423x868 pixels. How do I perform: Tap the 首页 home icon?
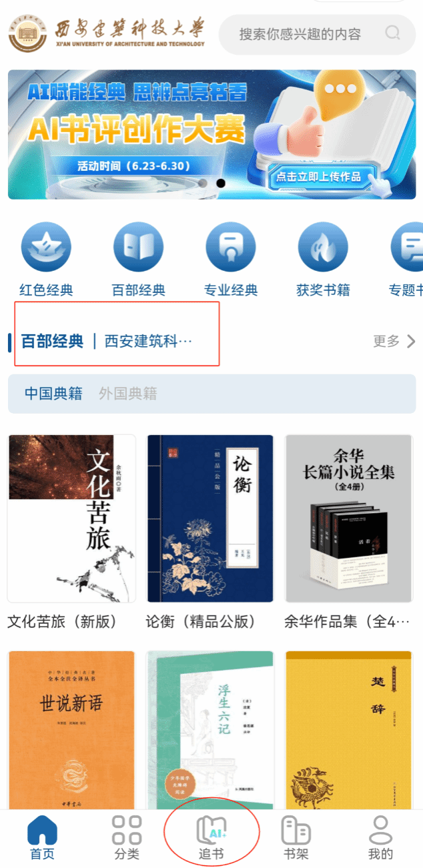[x=42, y=830]
